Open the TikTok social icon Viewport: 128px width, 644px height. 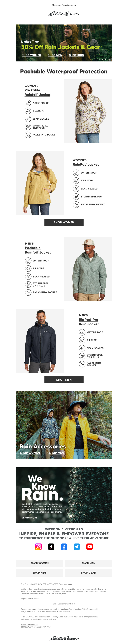point(51,547)
